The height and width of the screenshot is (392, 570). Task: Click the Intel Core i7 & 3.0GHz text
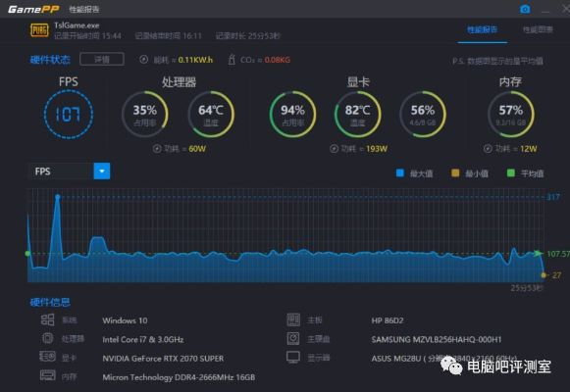coord(143,339)
